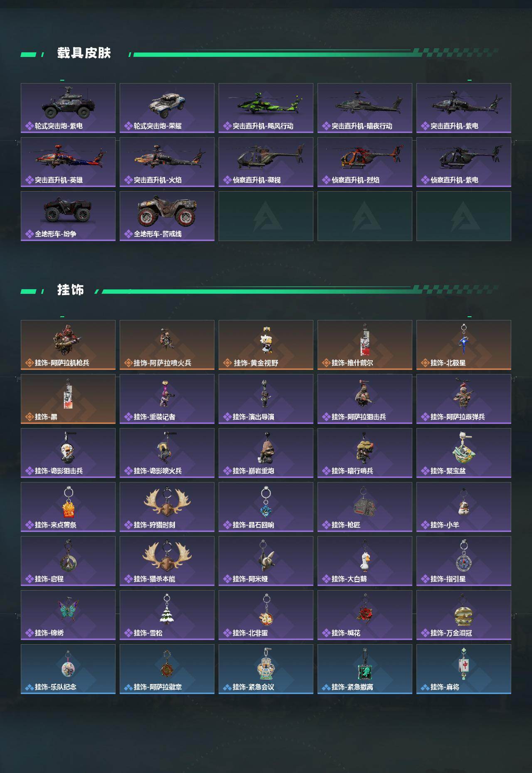Click the 挂饰-阿萨拉机枪兵 charm card

click(68, 345)
